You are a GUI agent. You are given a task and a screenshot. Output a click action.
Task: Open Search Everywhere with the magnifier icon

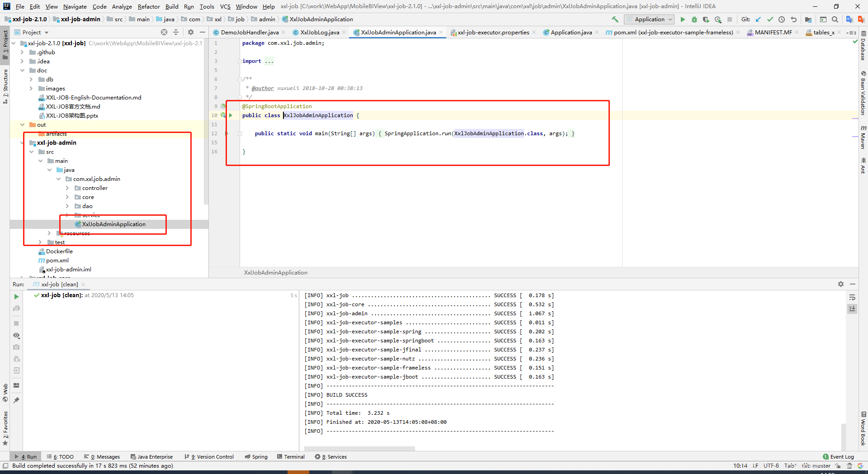[x=835, y=19]
